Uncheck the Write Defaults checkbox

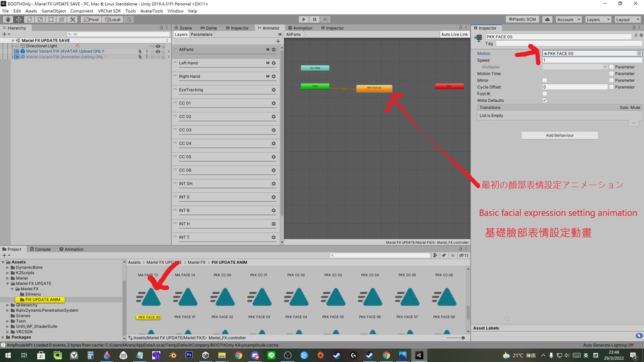pos(545,101)
